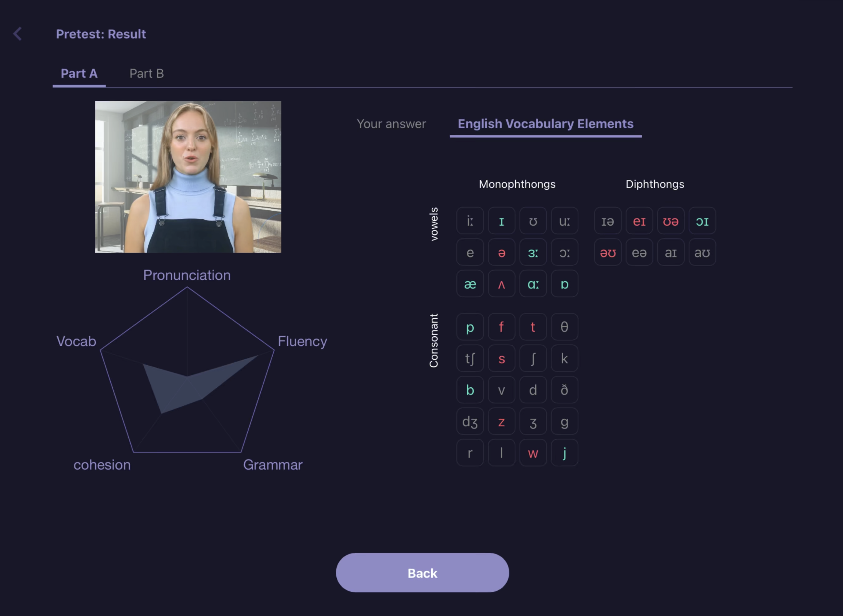Select the red w consonant tile
843x616 pixels.
[533, 453]
